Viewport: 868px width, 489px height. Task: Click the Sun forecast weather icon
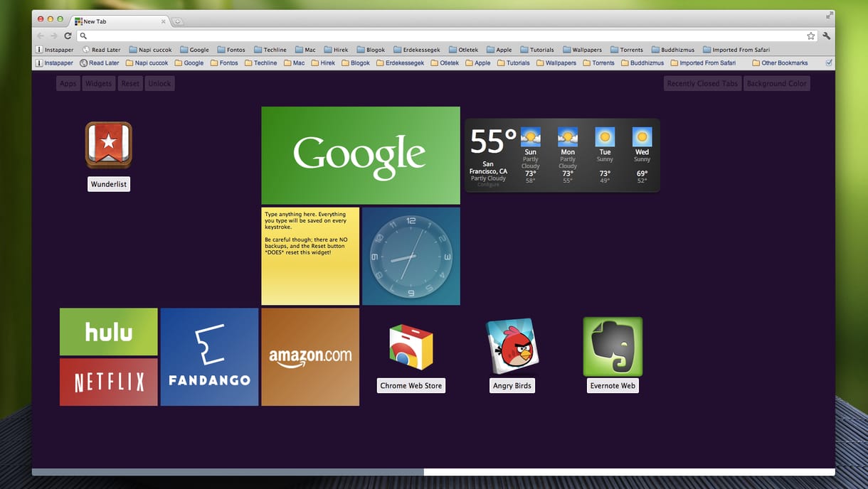531,136
